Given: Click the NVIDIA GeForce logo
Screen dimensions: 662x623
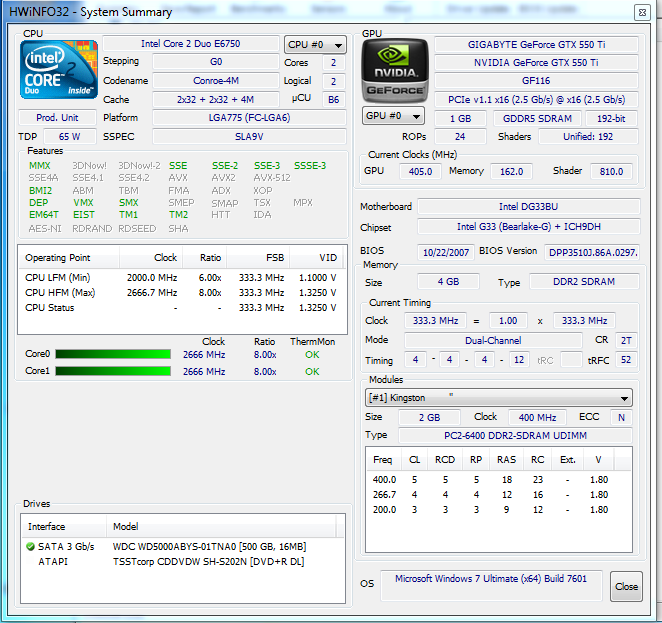Looking at the screenshot, I should [394, 71].
